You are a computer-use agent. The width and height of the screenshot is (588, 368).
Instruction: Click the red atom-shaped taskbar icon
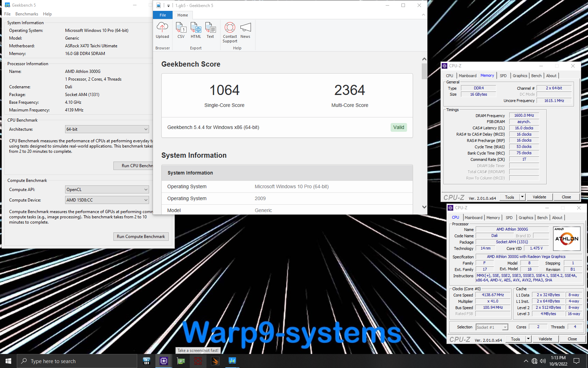(198, 361)
